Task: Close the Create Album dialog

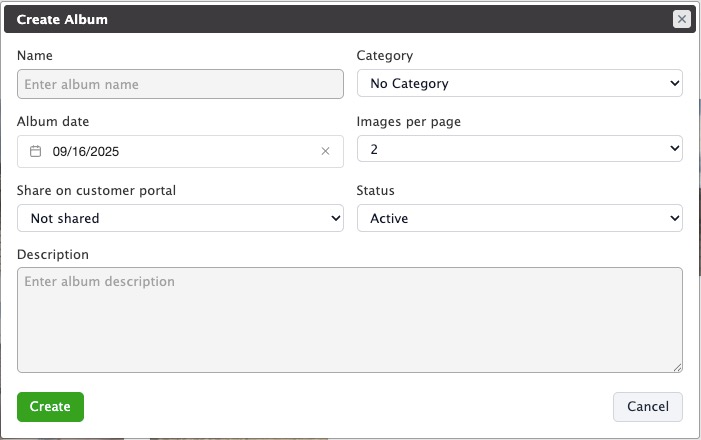Action: click(681, 19)
